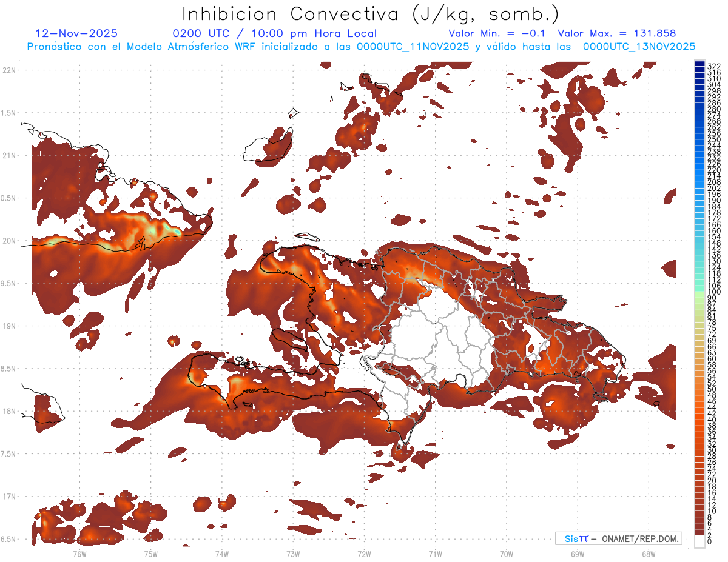Click the darkest blue swatch atop the color bar
Screen dimensions: 728x562
point(699,64)
